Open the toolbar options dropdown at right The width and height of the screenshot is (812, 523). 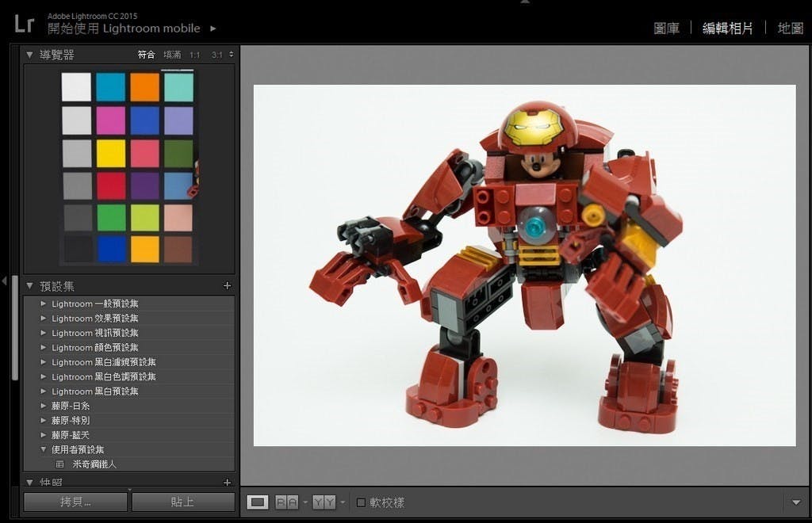pyautogui.click(x=796, y=502)
